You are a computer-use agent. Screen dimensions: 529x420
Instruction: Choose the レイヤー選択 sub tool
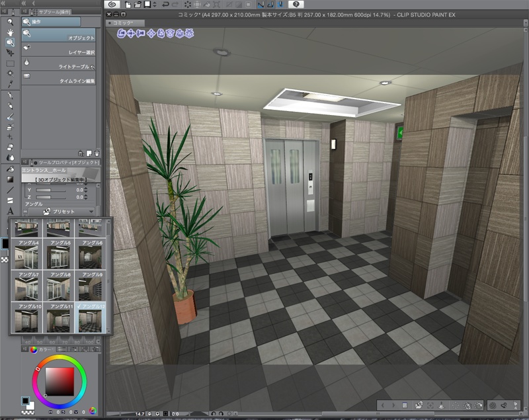click(x=58, y=50)
